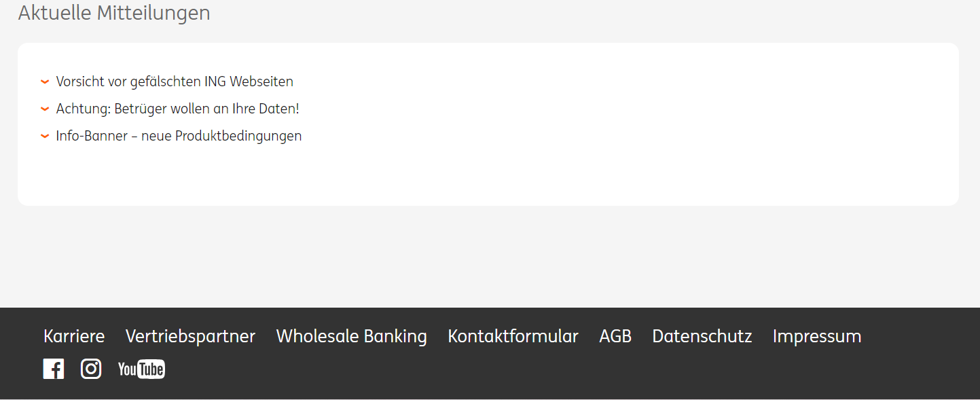Click the 'Aktuelle Mitteilungen' heading
The image size is (980, 400).
coord(114,12)
